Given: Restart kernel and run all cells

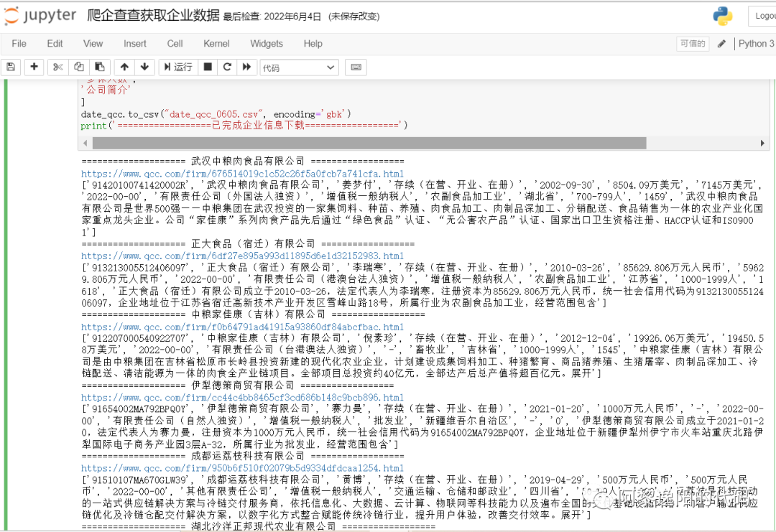Looking at the screenshot, I should [x=246, y=67].
